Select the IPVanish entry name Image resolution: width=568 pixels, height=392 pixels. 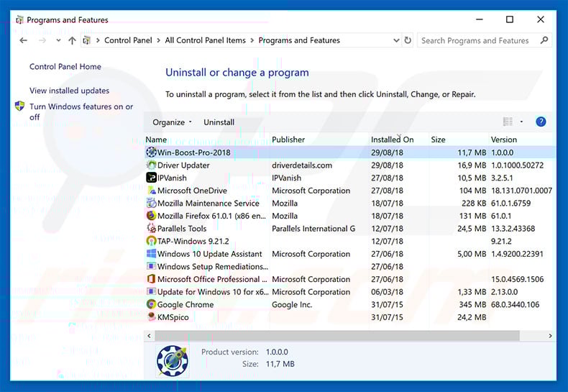point(172,178)
